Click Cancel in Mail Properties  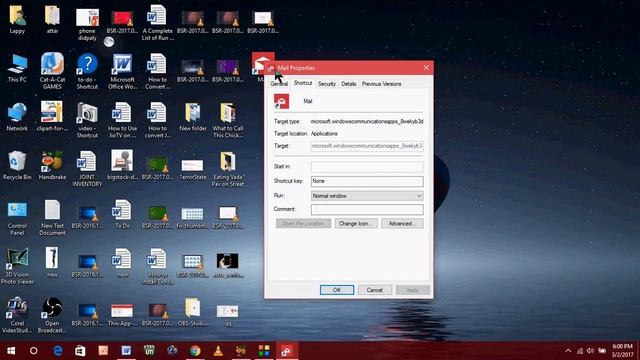(x=375, y=290)
